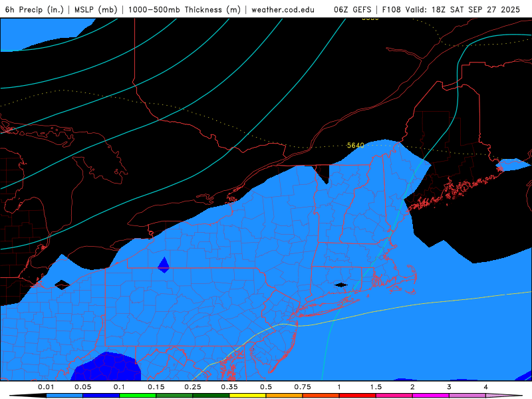Click the yellow 0.35 legend swatch
This screenshot has height=399, width=532.
(x=247, y=396)
